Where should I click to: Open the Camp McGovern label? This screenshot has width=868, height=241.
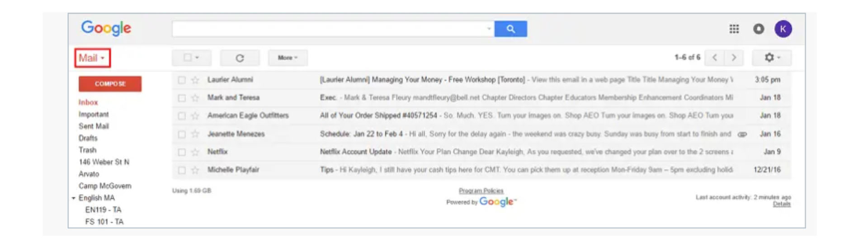[105, 186]
